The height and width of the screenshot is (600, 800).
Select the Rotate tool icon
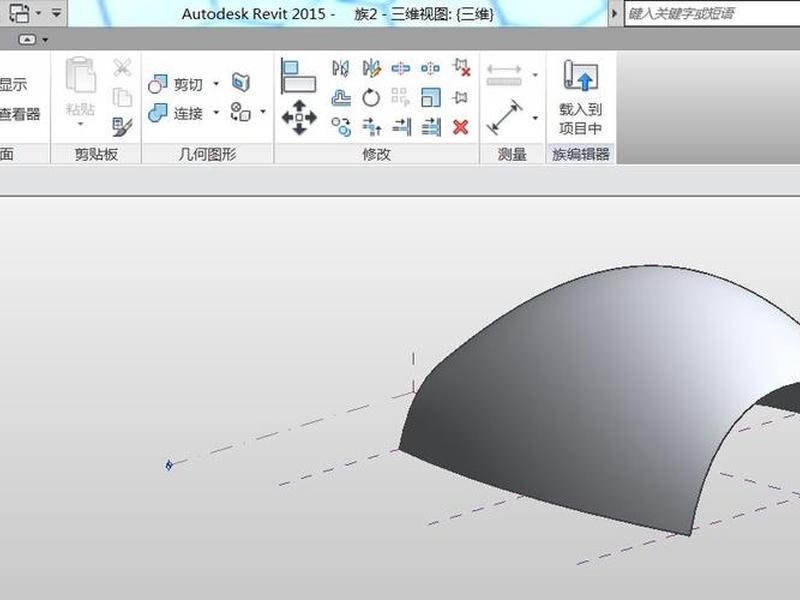click(371, 97)
